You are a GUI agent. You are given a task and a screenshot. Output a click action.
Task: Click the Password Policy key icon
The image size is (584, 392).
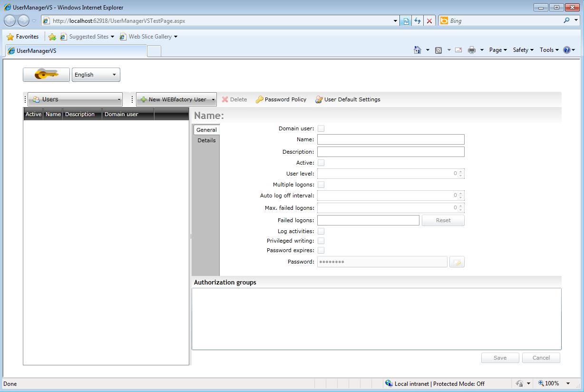tap(259, 99)
